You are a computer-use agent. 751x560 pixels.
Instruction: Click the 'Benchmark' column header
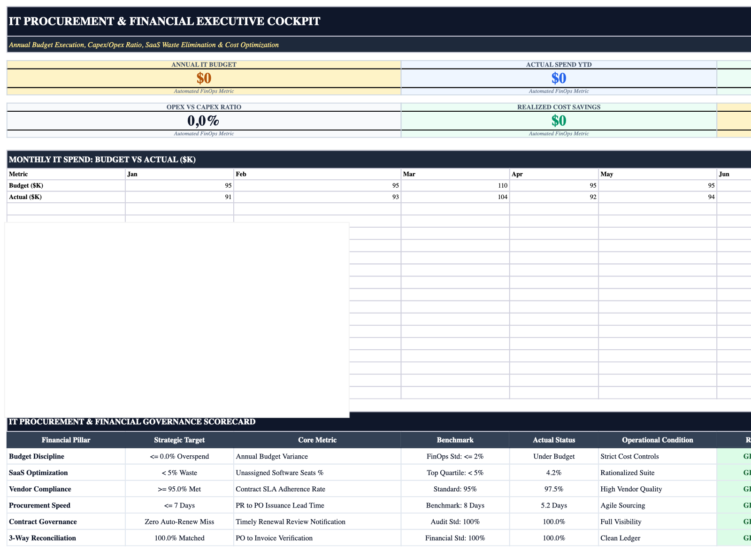[x=455, y=440]
